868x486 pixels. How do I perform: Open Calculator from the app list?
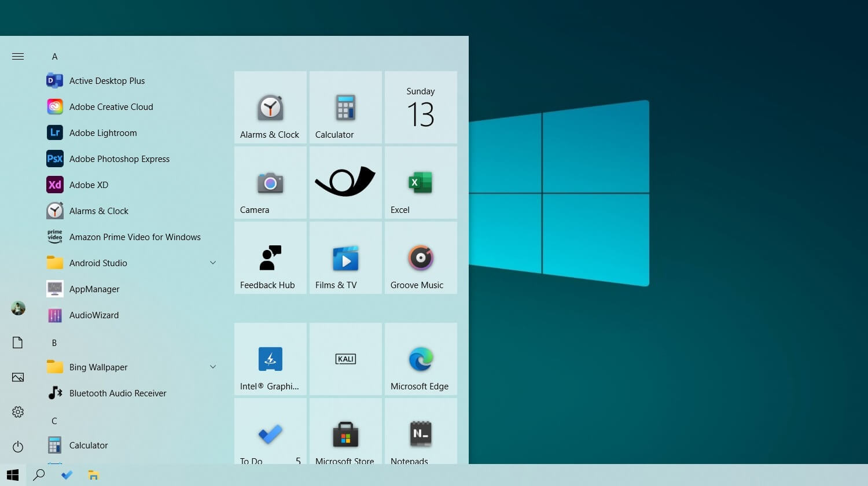point(132,446)
